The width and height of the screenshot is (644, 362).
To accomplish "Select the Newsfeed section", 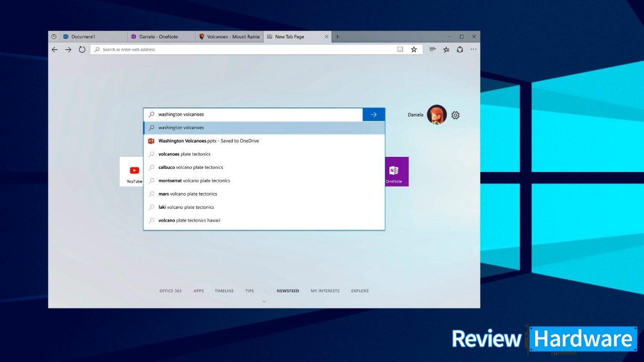I will point(288,291).
